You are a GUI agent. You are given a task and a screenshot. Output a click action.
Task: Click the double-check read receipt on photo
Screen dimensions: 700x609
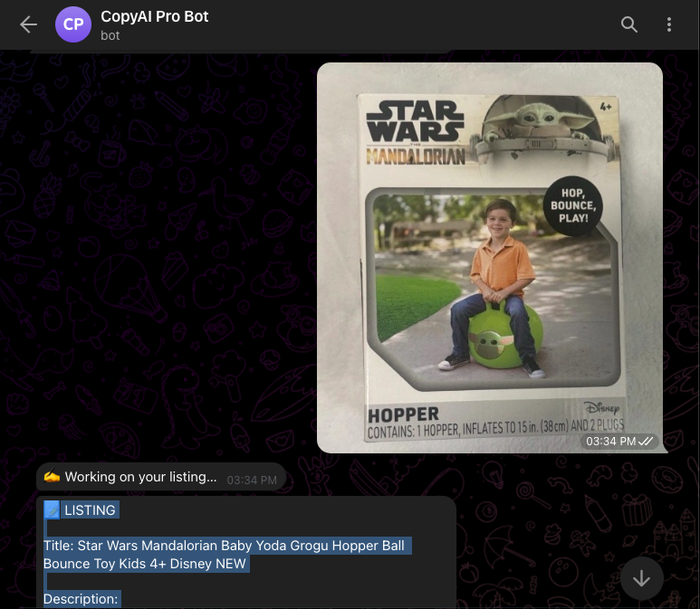[646, 442]
